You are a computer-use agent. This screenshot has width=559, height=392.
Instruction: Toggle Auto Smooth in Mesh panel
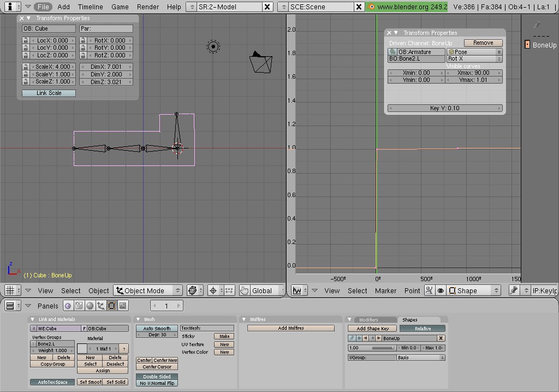(x=157, y=329)
